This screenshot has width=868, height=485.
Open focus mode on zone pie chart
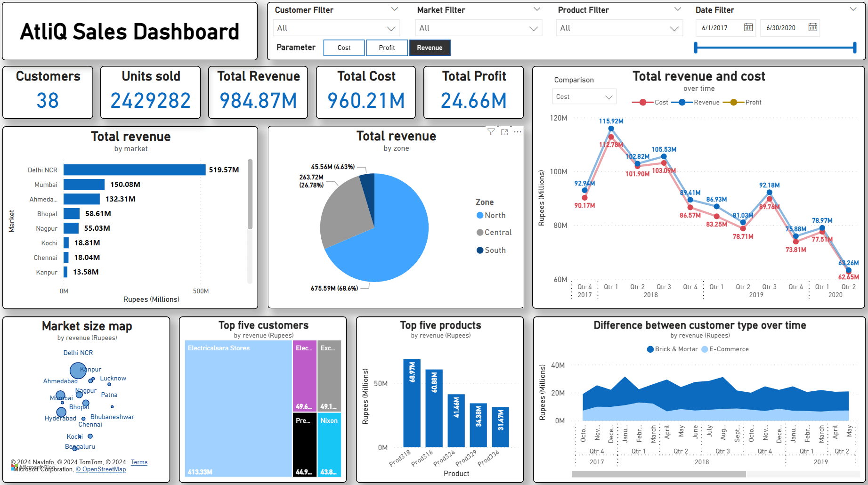(504, 132)
